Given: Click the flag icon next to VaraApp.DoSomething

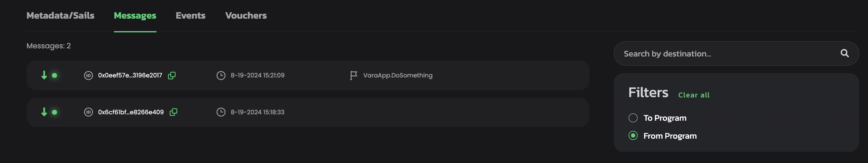Looking at the screenshot, I should coord(353,75).
